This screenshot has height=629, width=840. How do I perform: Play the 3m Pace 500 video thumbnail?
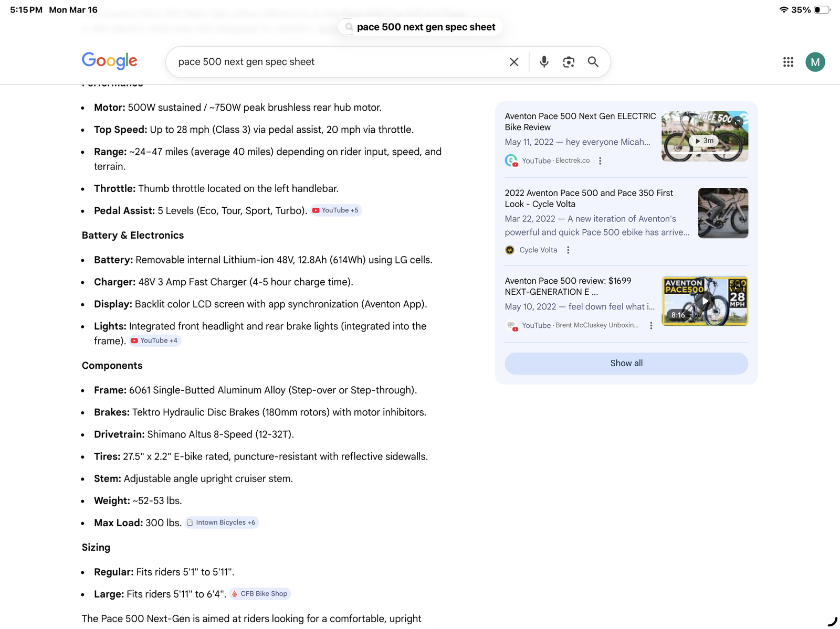[705, 136]
